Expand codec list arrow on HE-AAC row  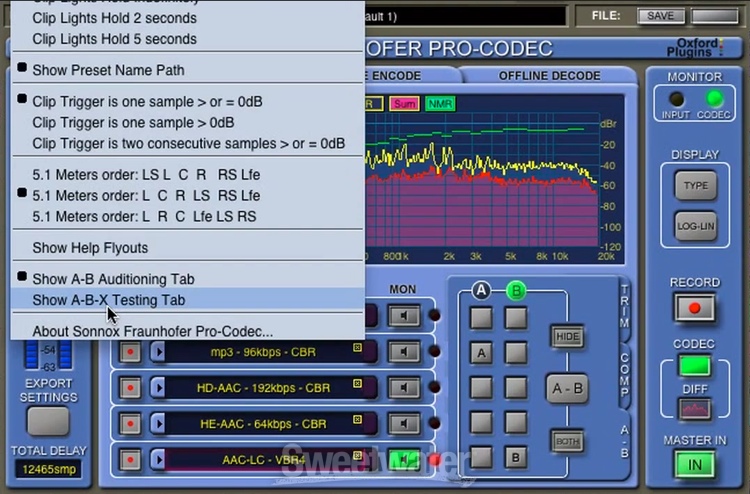tap(158, 424)
